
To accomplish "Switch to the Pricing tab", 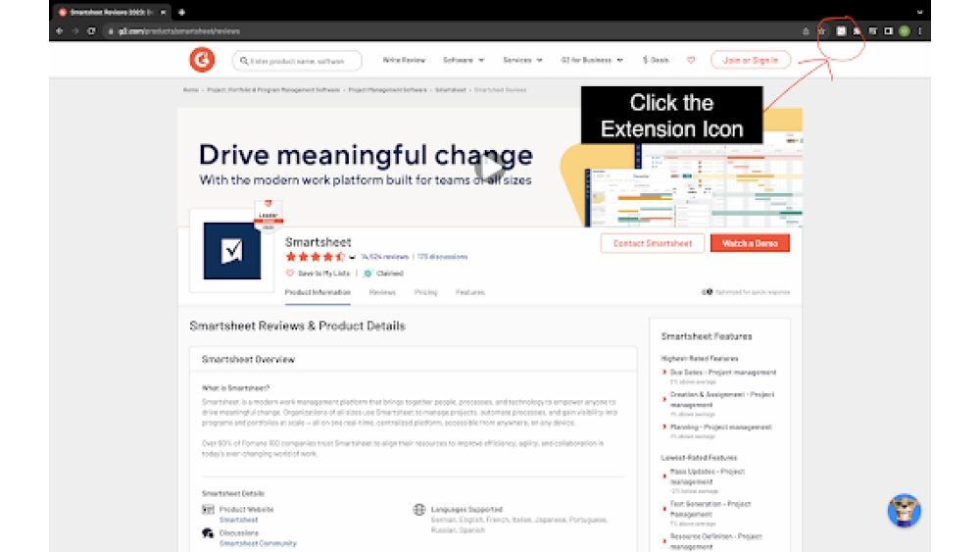I will [x=425, y=292].
